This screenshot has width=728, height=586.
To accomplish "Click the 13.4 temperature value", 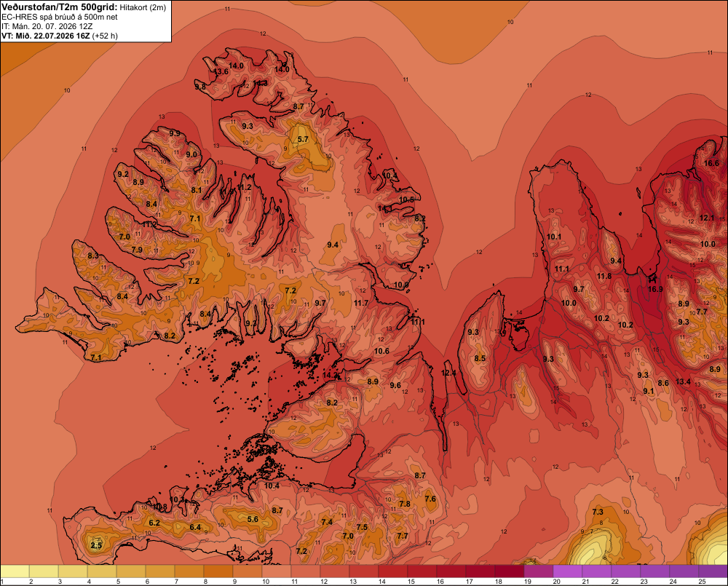I will click(x=683, y=381).
